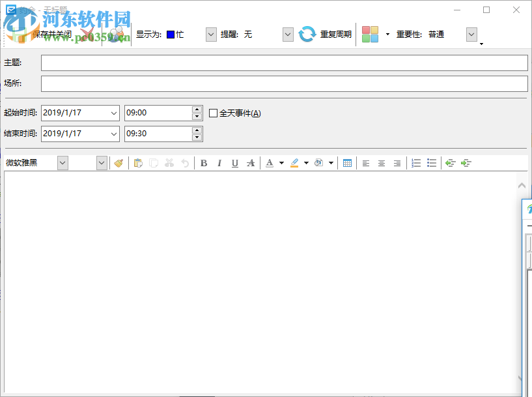Open the 显示为 status dropdown

click(x=210, y=34)
